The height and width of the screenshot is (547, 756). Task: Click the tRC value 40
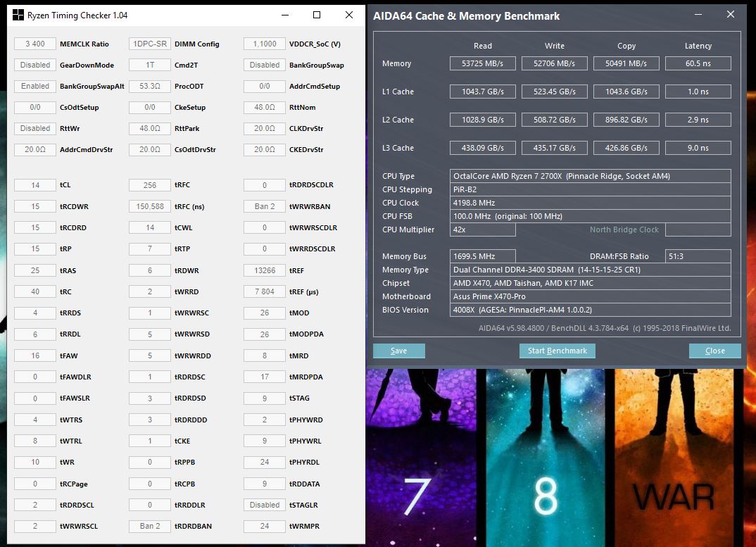tap(35, 292)
